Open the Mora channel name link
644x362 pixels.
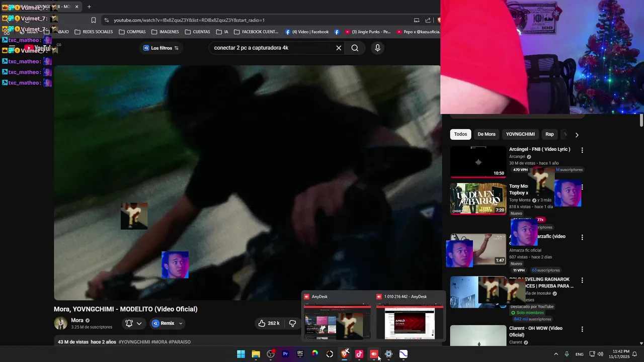point(77,320)
